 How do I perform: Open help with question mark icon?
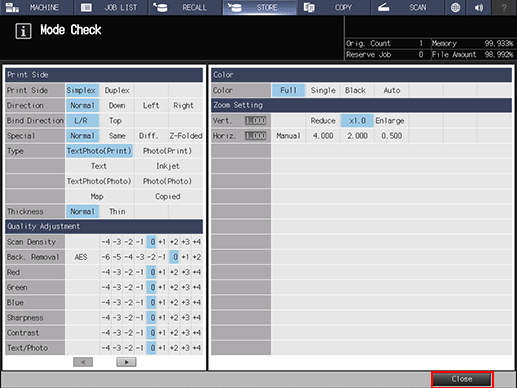pyautogui.click(x=504, y=7)
